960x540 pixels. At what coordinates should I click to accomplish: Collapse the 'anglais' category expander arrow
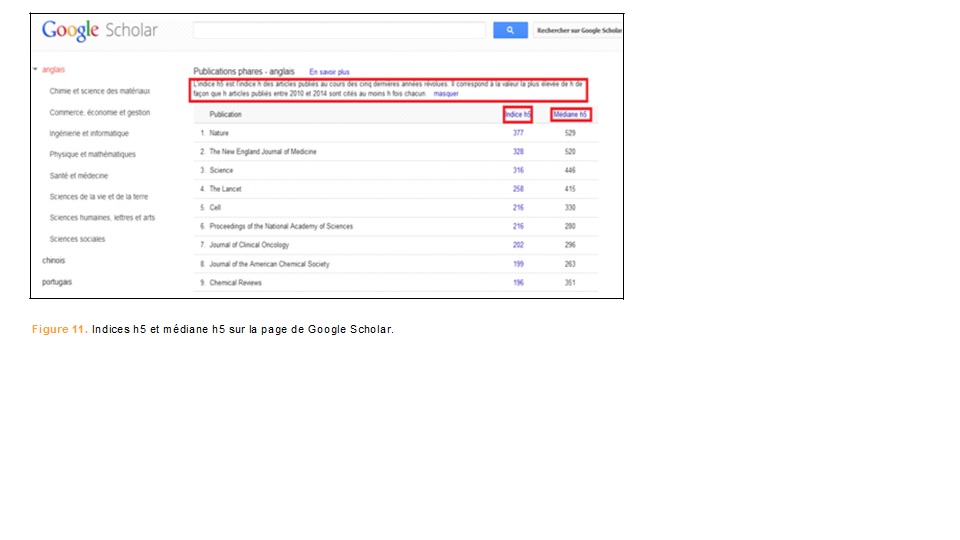(x=36, y=69)
